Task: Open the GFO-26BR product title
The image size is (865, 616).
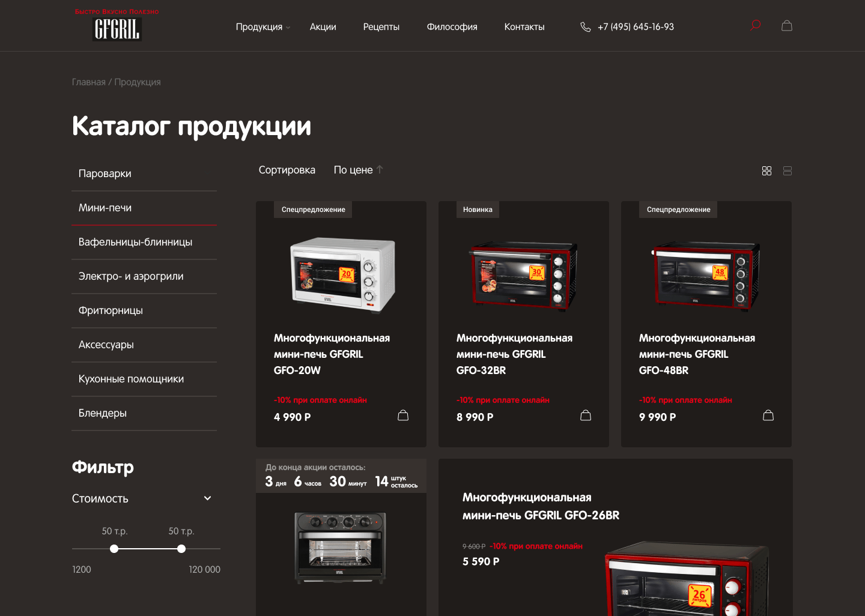Action: 541,506
